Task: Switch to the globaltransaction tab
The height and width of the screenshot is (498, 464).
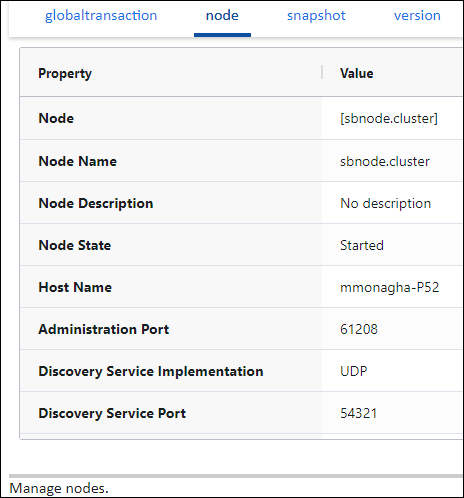Action: coord(101,16)
